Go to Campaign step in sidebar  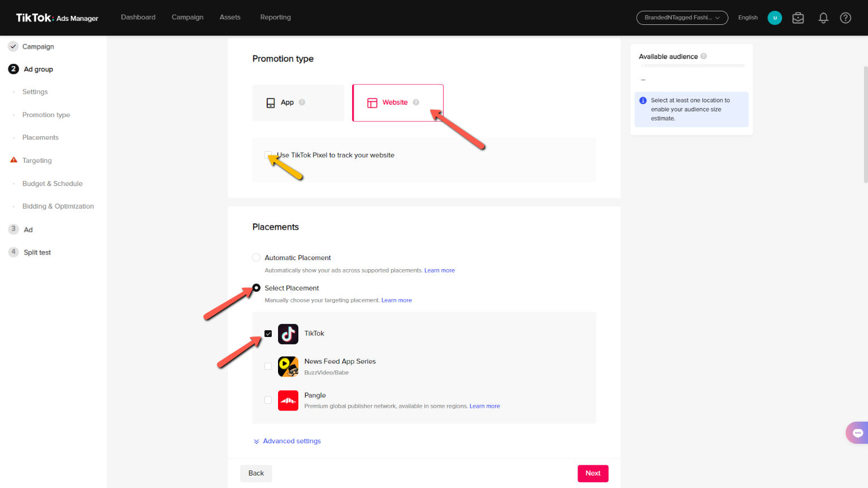click(38, 46)
